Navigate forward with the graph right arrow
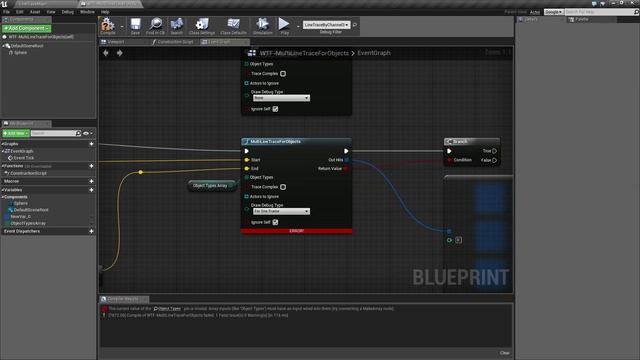 pyautogui.click(x=119, y=53)
